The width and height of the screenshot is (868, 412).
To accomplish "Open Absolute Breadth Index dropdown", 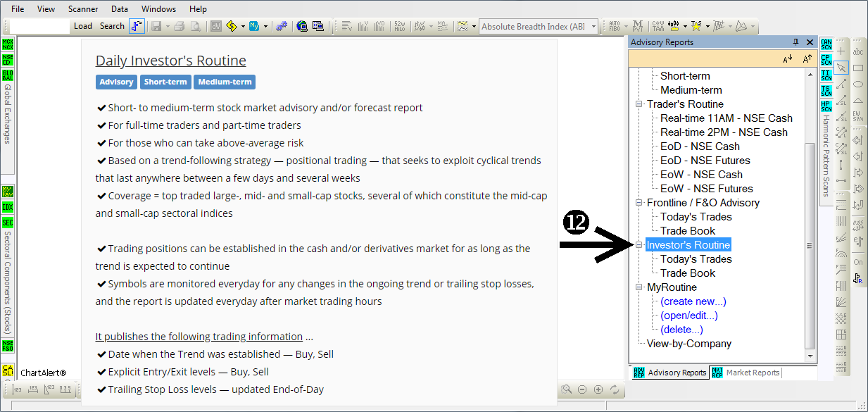I will point(594,26).
